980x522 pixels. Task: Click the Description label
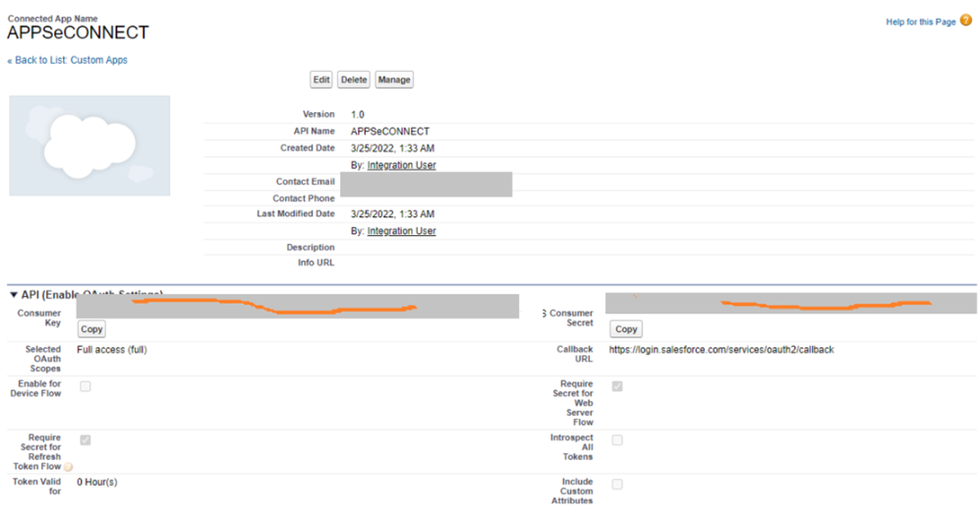[310, 247]
